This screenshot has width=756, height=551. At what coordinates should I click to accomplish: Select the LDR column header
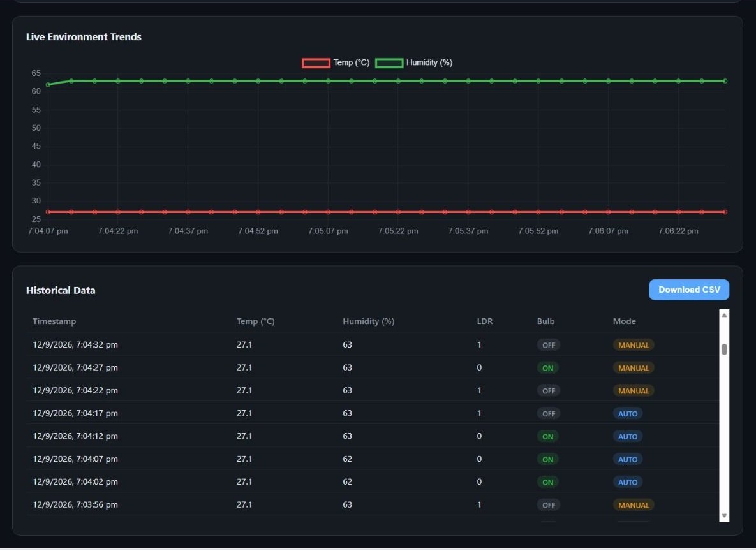coord(485,321)
